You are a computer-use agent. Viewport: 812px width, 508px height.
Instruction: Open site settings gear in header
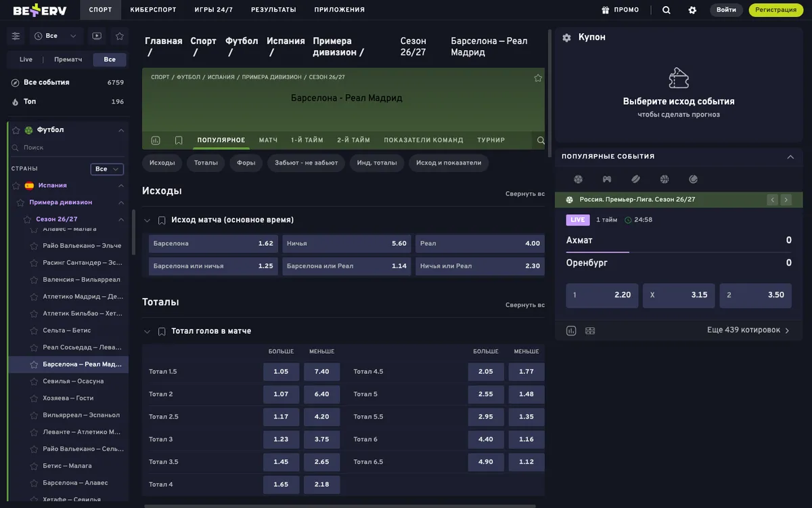[692, 10]
